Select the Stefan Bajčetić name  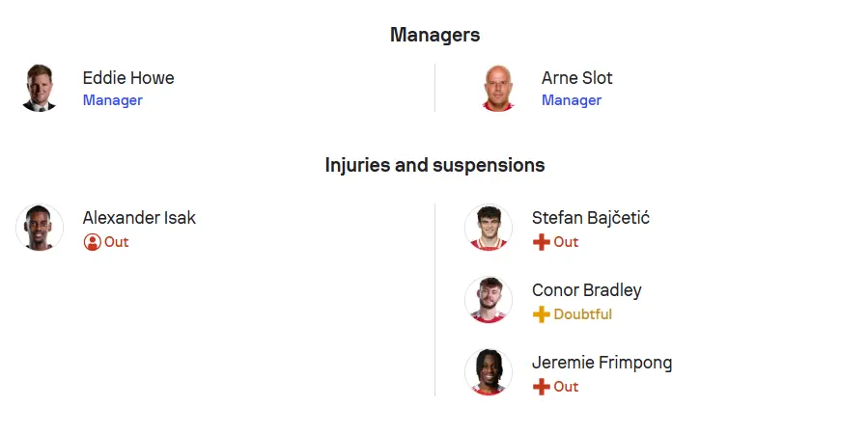pyautogui.click(x=591, y=218)
